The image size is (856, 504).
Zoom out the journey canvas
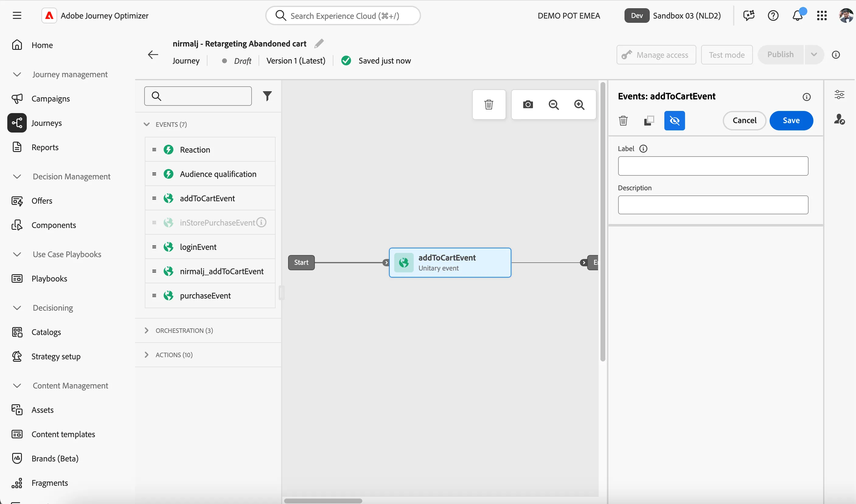pos(554,105)
